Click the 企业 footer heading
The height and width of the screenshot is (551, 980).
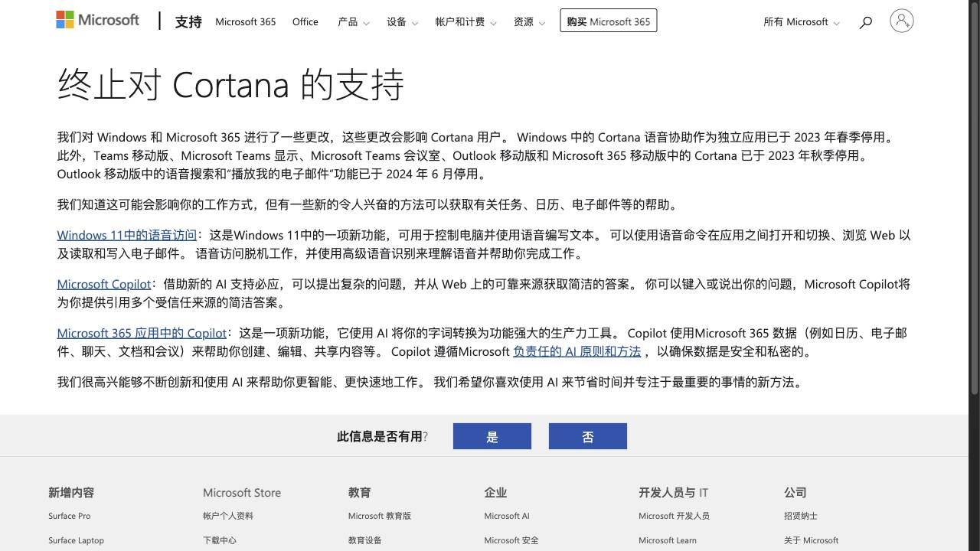495,493
